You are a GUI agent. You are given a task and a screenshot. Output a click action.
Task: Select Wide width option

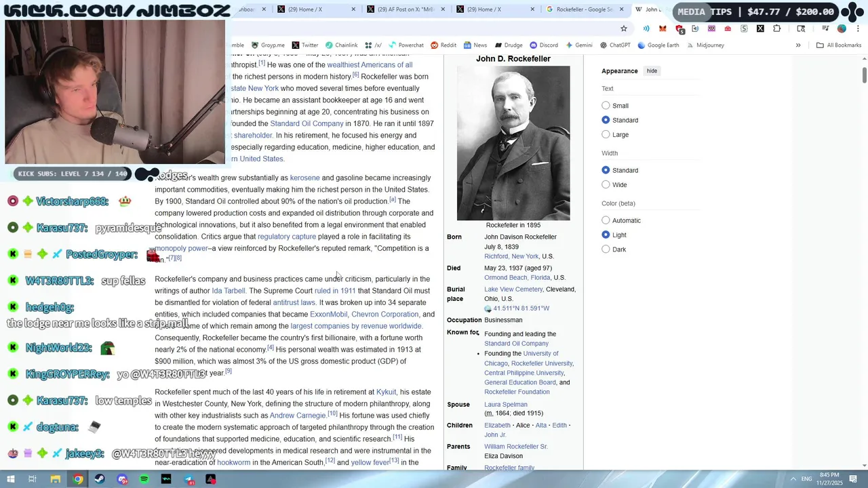click(x=606, y=184)
